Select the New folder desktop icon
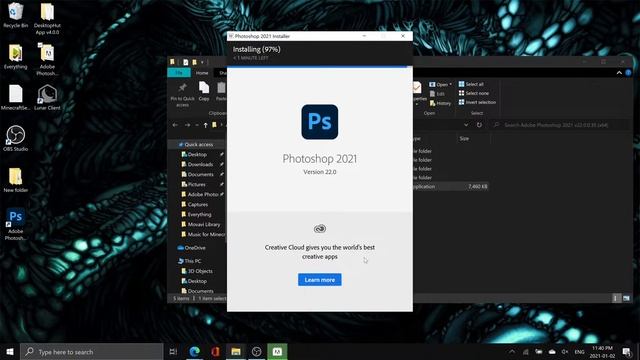640x360 pixels. coord(16,180)
